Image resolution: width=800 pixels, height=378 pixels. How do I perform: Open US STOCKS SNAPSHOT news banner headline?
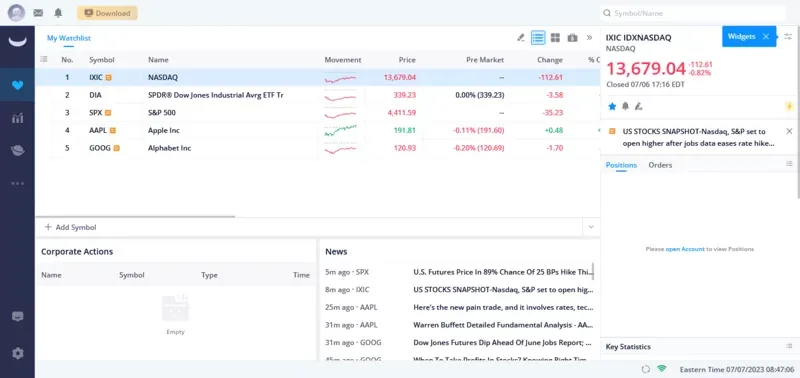pyautogui.click(x=698, y=138)
